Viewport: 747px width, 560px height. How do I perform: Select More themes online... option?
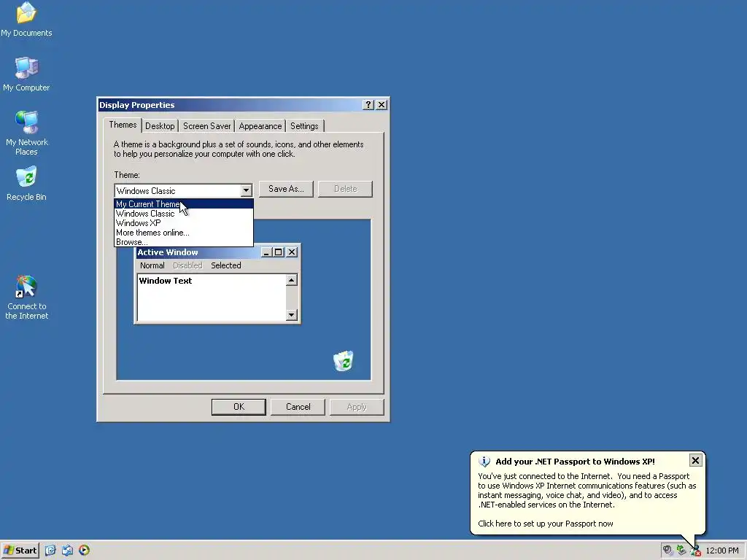click(183, 233)
